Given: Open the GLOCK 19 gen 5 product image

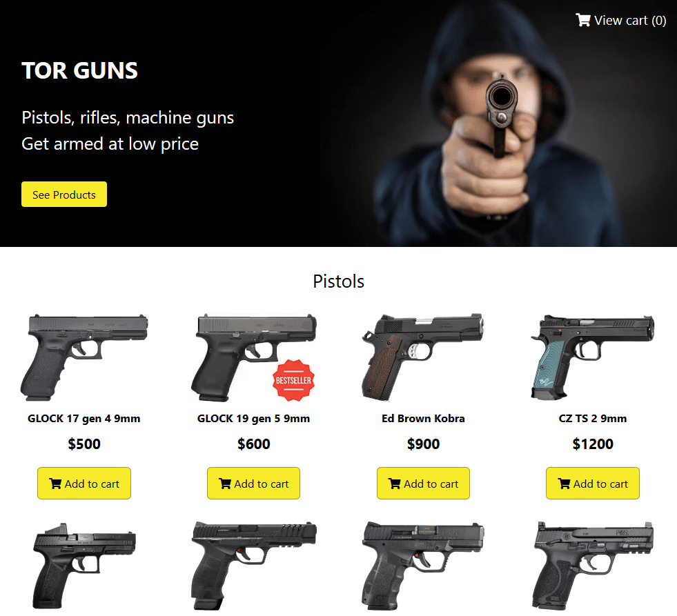Looking at the screenshot, I should [253, 357].
